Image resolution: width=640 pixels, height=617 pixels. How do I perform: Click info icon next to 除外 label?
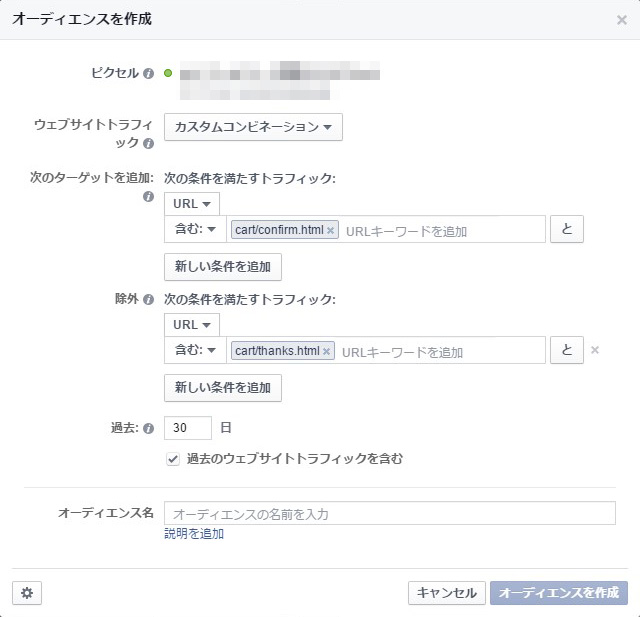point(148,299)
